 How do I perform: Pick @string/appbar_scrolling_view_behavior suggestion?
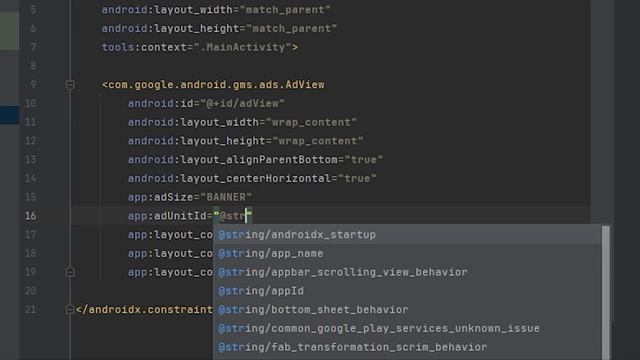[407, 272]
